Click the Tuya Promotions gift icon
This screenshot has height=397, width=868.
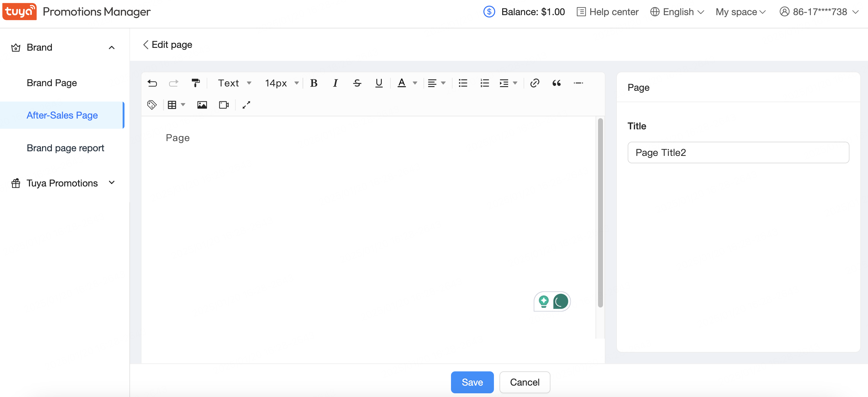15,183
